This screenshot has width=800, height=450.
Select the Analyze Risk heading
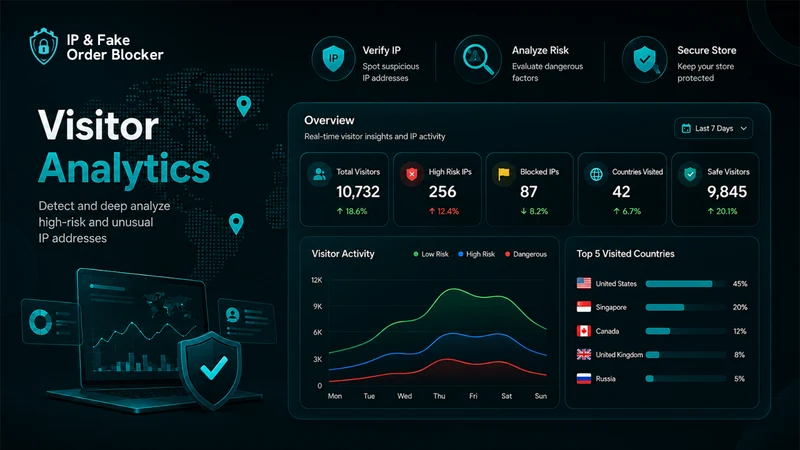pyautogui.click(x=540, y=51)
